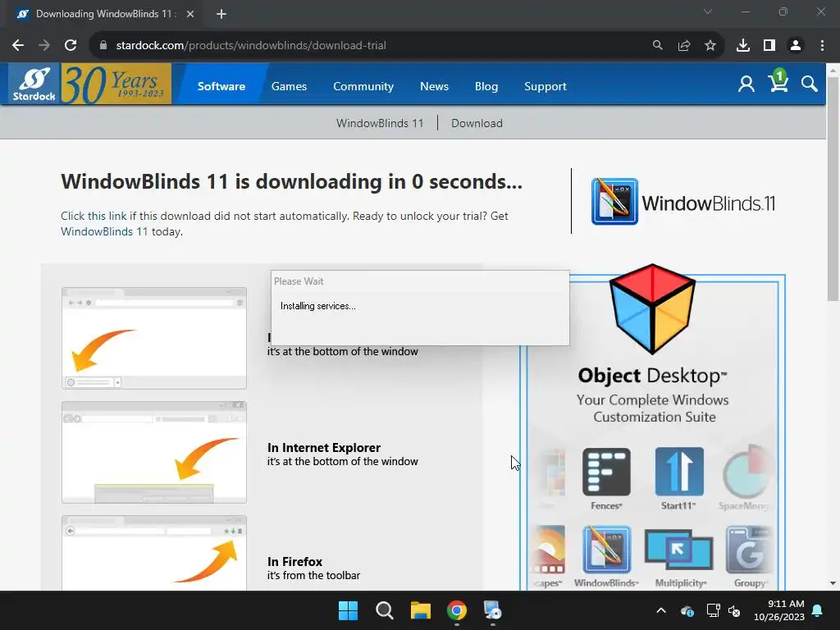
Task: Click the installer icon in the taskbar
Action: coord(492,610)
